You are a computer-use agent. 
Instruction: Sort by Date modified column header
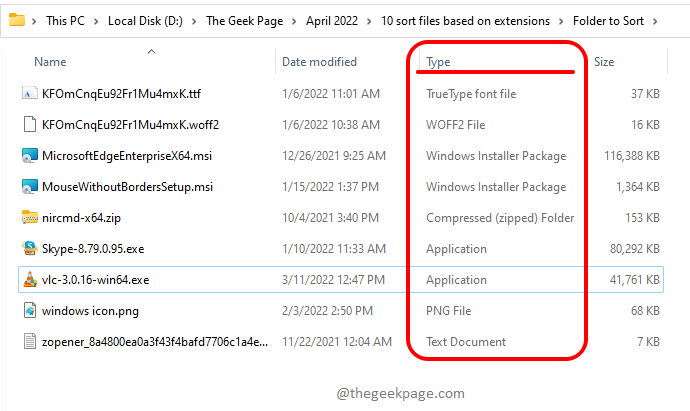320,62
